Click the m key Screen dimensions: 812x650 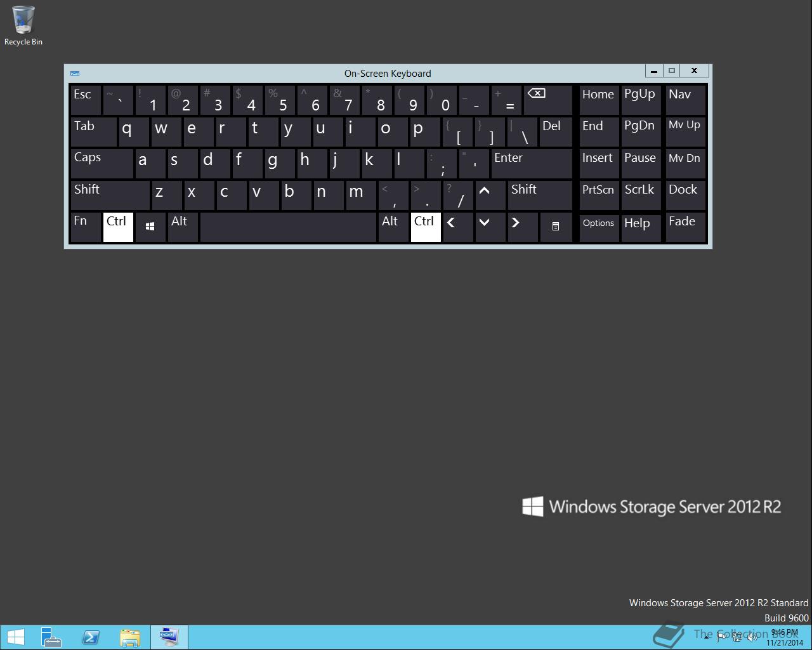361,196
